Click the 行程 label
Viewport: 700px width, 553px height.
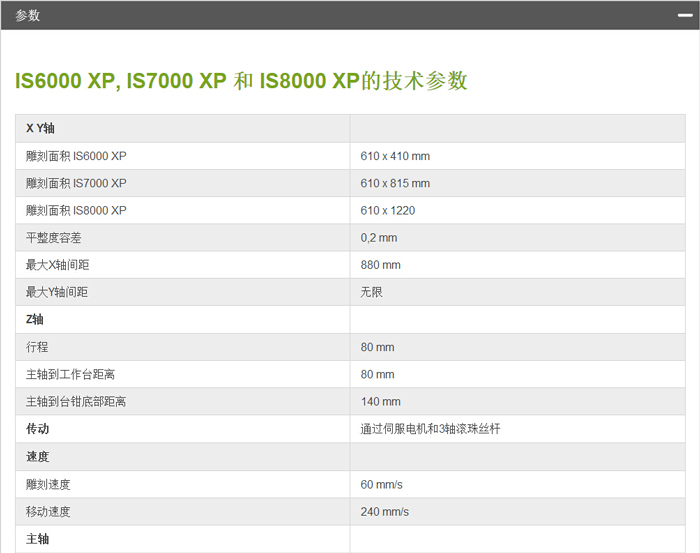point(37,347)
